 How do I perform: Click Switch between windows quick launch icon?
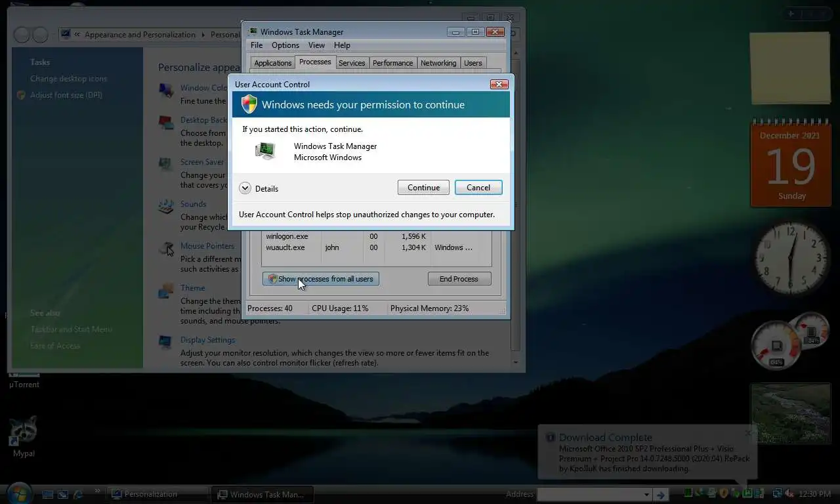coord(63,494)
